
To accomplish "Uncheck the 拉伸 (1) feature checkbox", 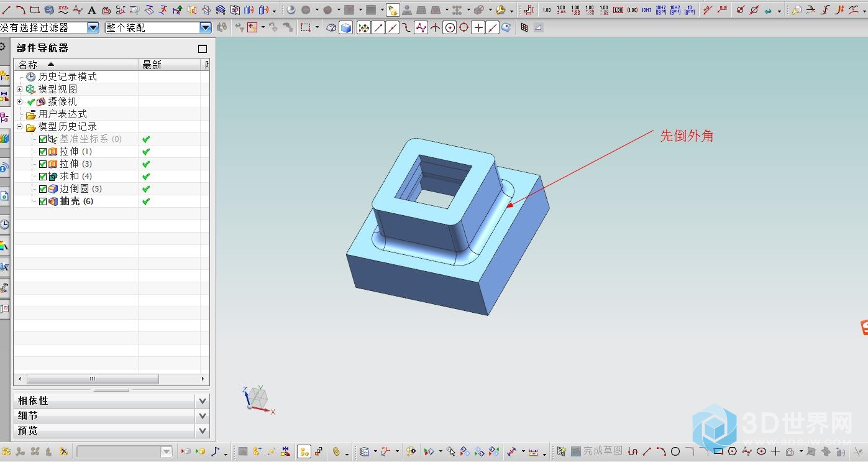I will point(43,152).
